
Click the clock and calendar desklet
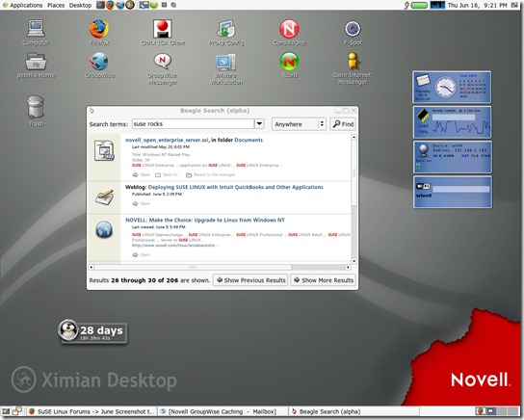[x=452, y=87]
